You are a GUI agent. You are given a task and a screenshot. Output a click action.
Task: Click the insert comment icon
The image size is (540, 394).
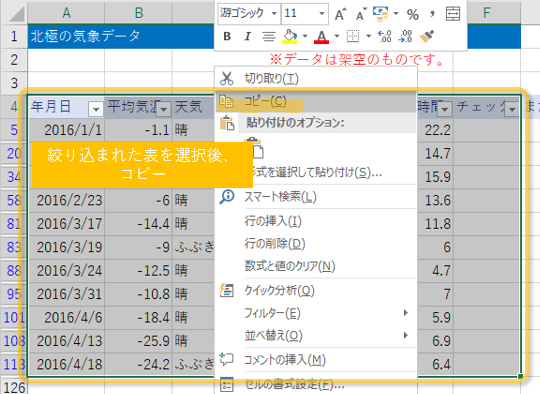pyautogui.click(x=227, y=359)
